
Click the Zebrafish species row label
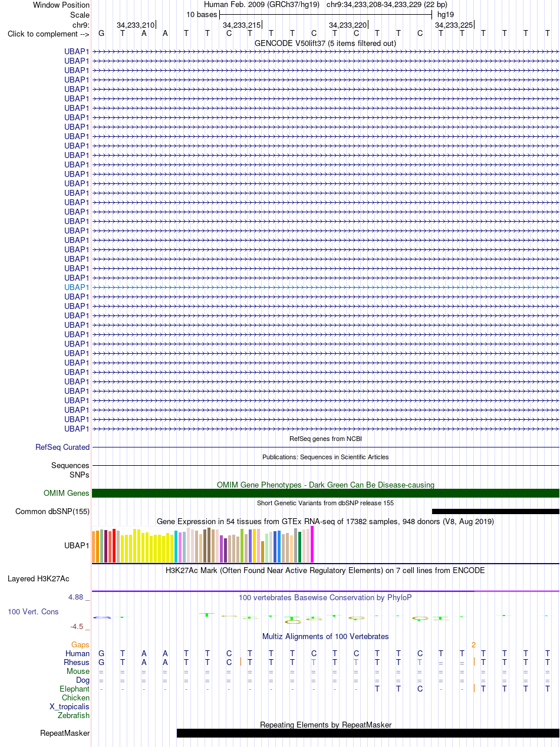(x=74, y=716)
